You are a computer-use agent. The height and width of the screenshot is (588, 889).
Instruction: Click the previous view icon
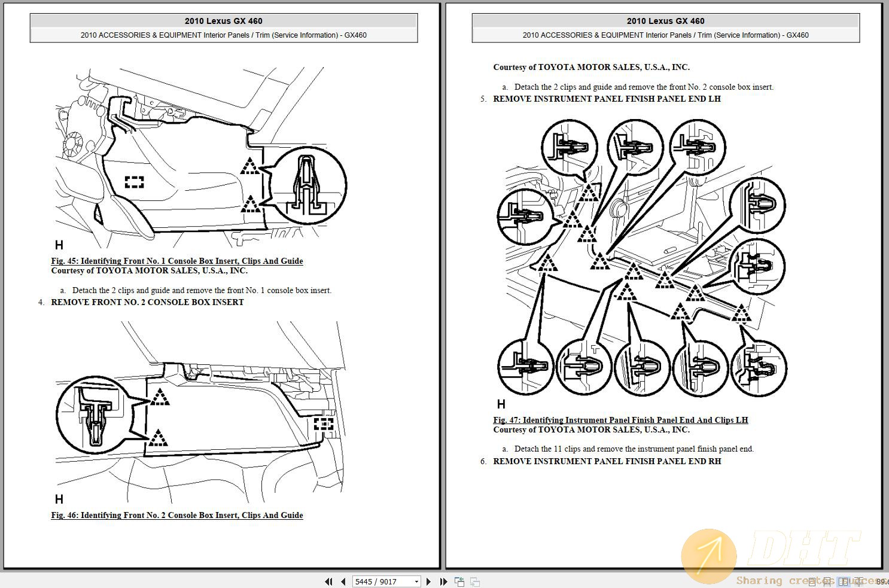459,581
